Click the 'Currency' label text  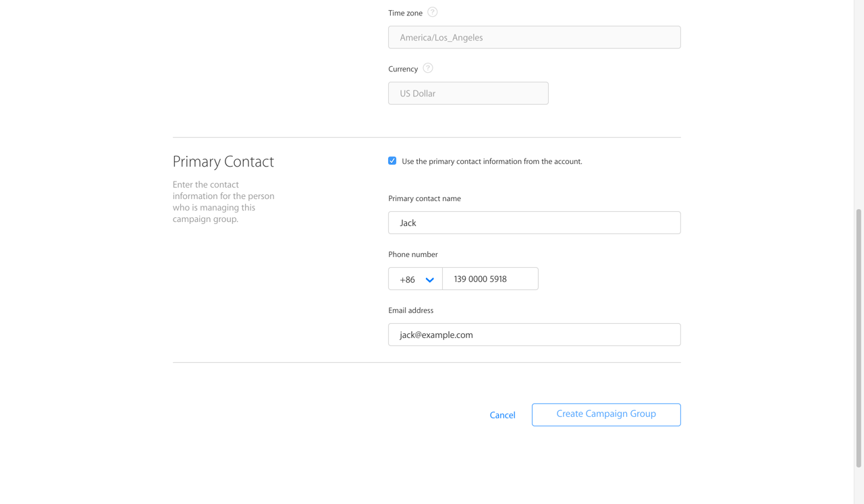pos(403,69)
